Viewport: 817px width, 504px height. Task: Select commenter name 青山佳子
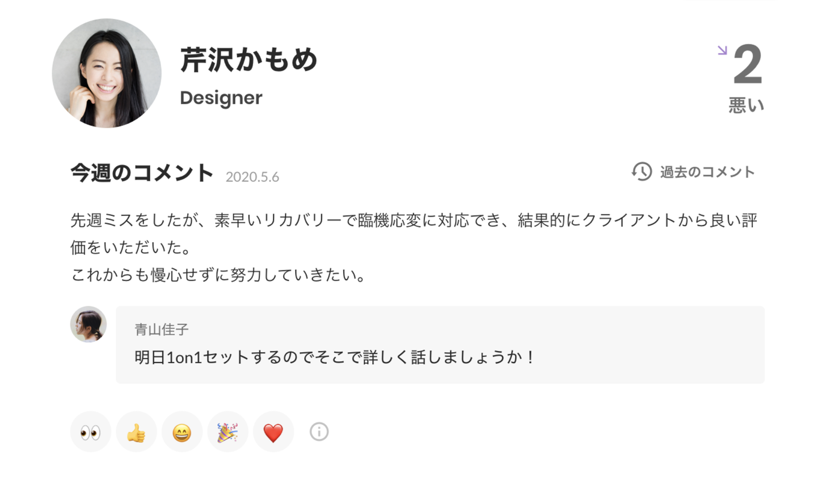pyautogui.click(x=162, y=329)
